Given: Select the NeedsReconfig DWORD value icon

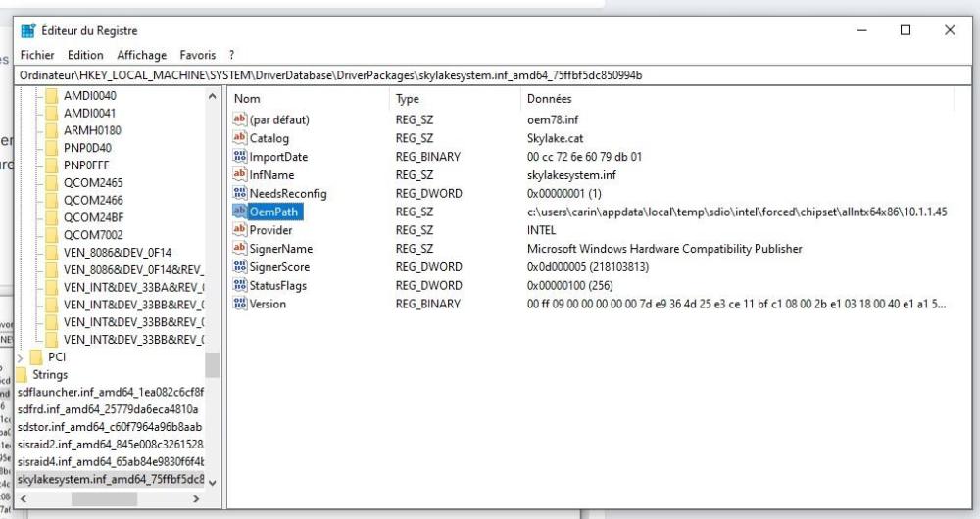Looking at the screenshot, I should (x=239, y=193).
